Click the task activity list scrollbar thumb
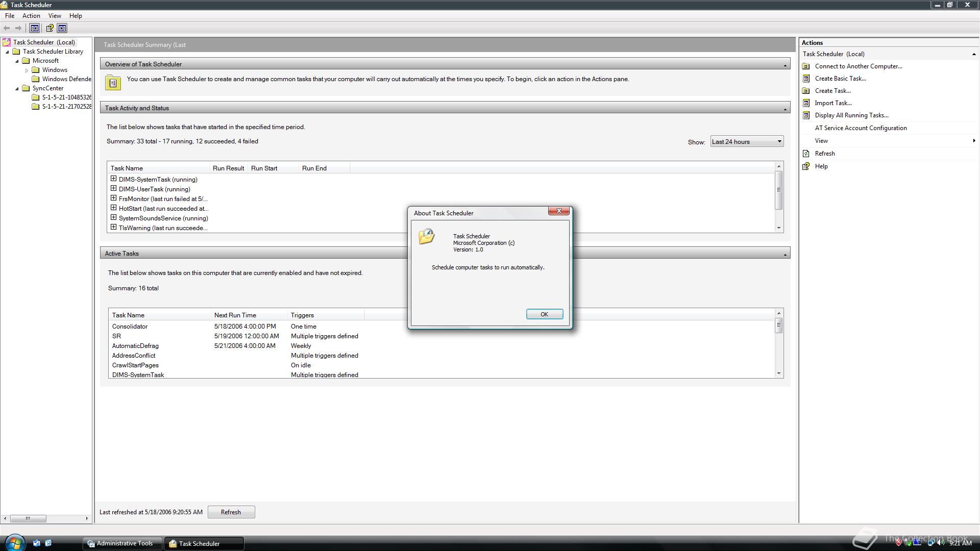 click(x=779, y=190)
